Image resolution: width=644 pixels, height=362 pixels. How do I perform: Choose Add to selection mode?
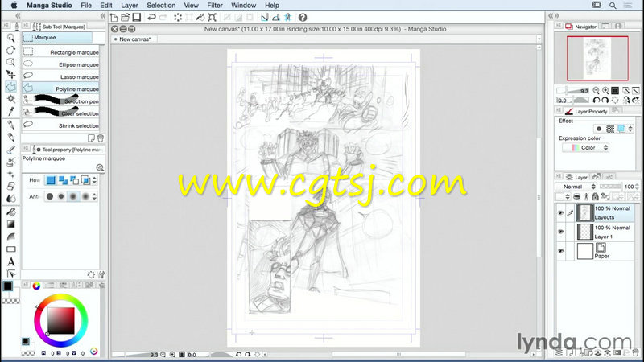tap(63, 180)
